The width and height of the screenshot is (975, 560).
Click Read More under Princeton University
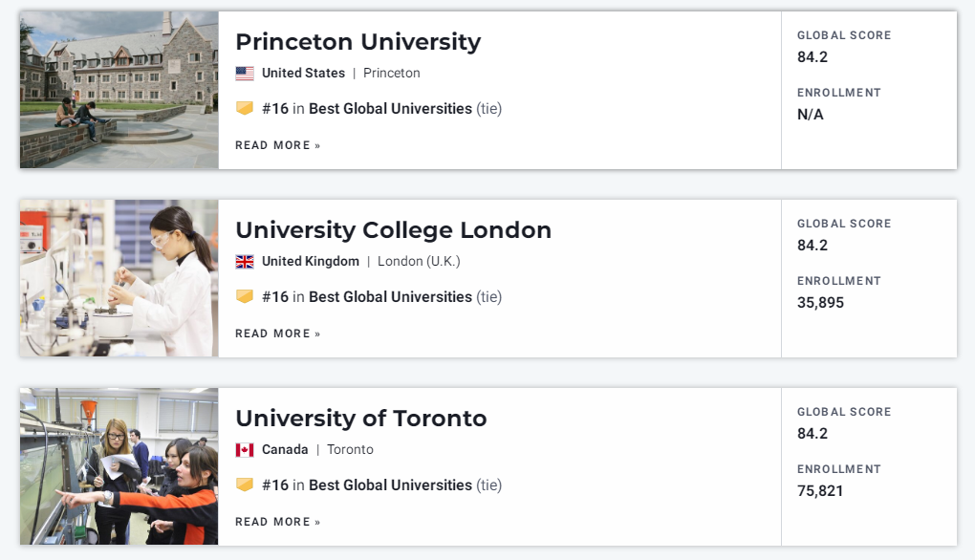[277, 145]
